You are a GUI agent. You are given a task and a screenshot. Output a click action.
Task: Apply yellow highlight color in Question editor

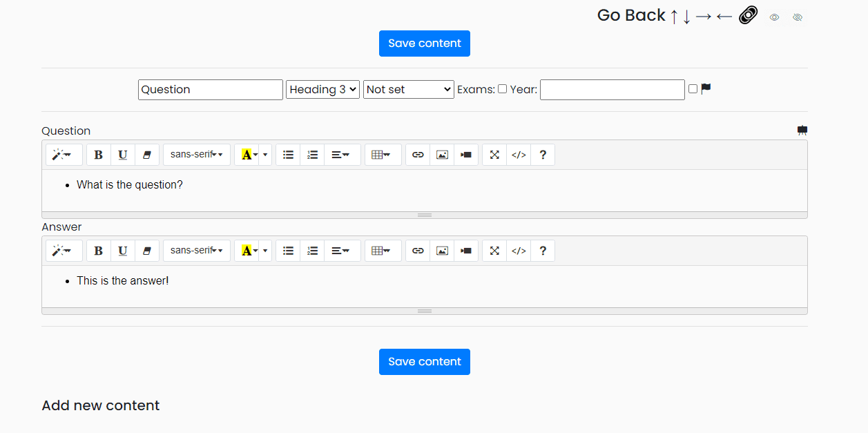tap(247, 155)
